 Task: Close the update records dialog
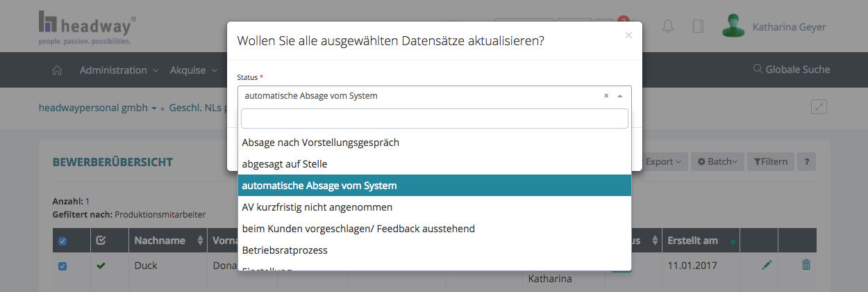(628, 35)
